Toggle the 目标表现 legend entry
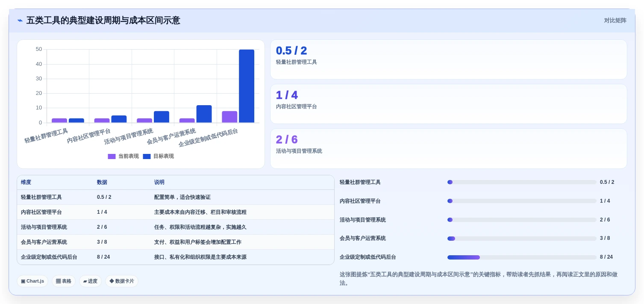Screen dimensions: 644x304 pos(158,156)
